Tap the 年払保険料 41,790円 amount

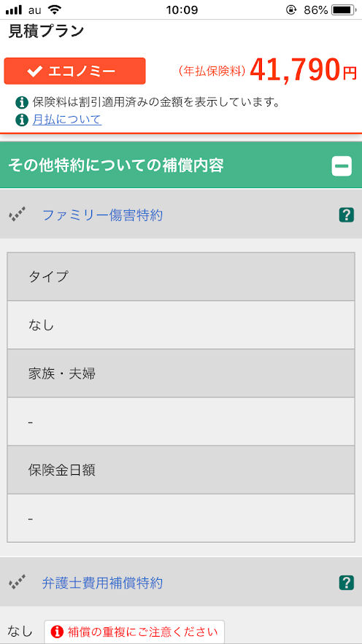[x=268, y=71]
